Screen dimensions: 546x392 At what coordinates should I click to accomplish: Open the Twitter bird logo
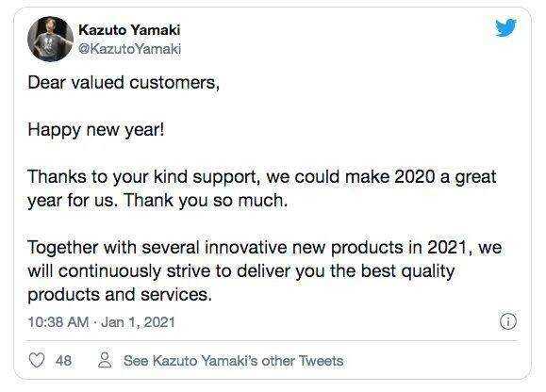click(506, 27)
